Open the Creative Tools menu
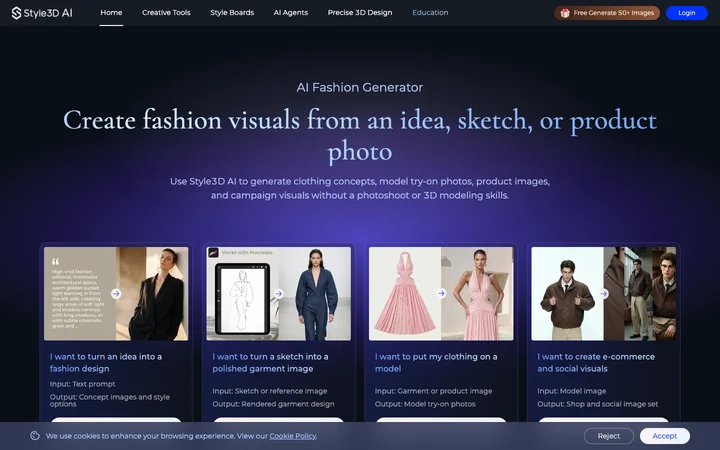Screen dimensions: 720x450 point(166,13)
